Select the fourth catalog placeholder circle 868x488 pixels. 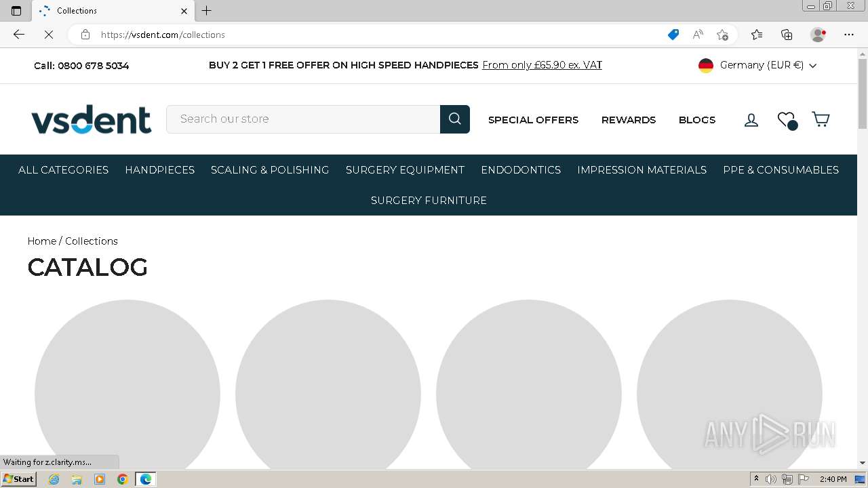[730, 384]
